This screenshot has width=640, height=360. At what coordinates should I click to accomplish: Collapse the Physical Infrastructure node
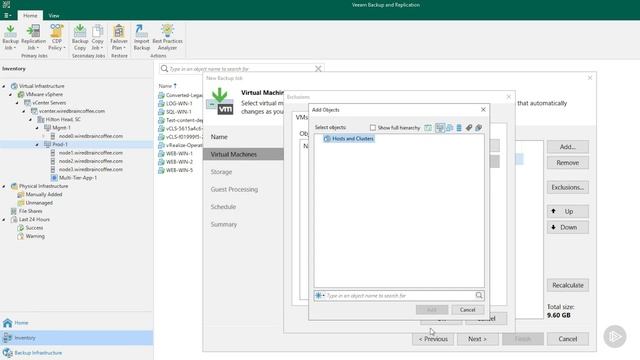pos(4,186)
